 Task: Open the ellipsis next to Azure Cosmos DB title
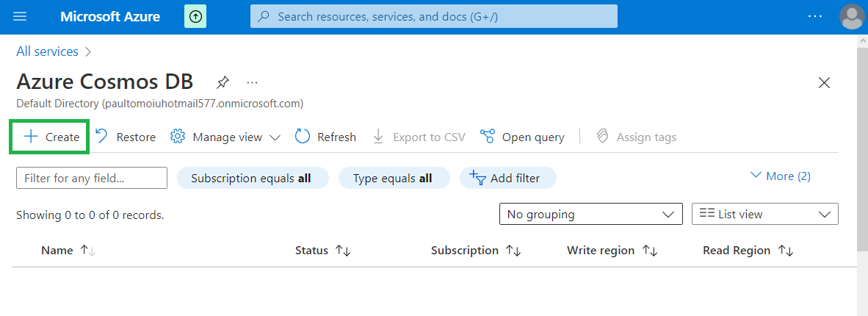click(x=253, y=82)
